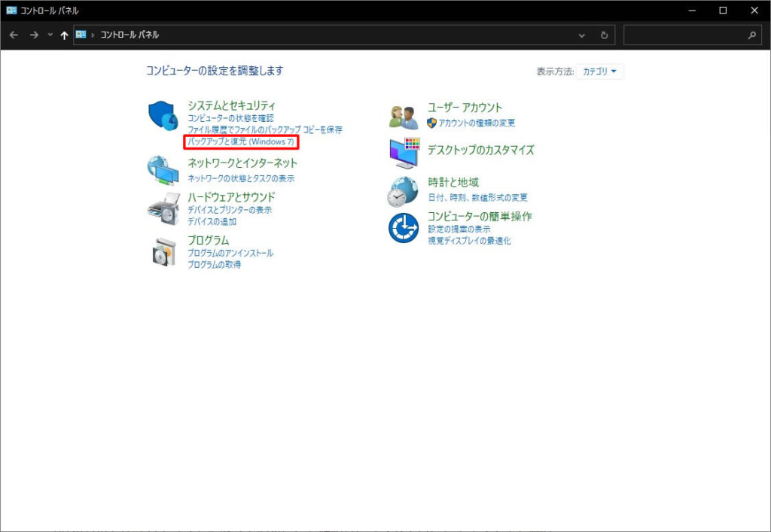Maximize the コントロール パネル window
This screenshot has height=532, width=771.
click(x=723, y=11)
